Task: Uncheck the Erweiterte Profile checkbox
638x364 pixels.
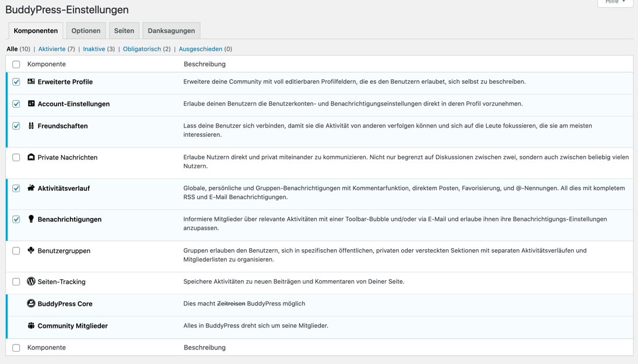Action: [x=16, y=82]
